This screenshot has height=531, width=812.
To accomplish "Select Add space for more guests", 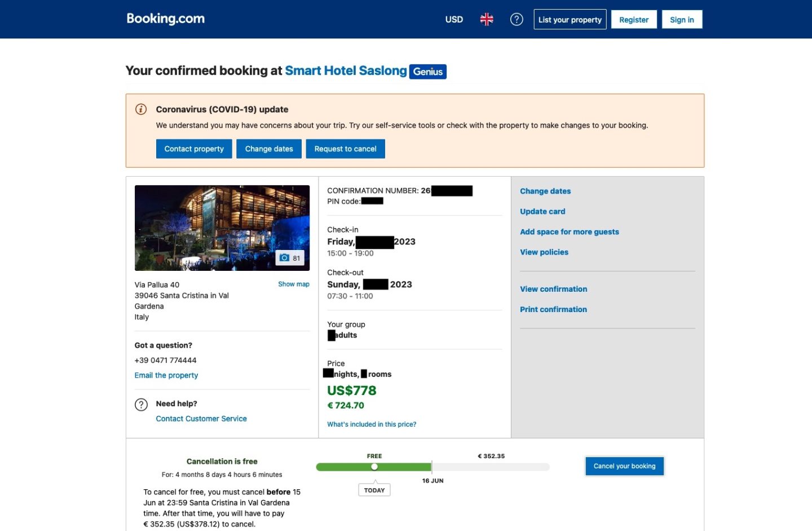I will tap(569, 231).
